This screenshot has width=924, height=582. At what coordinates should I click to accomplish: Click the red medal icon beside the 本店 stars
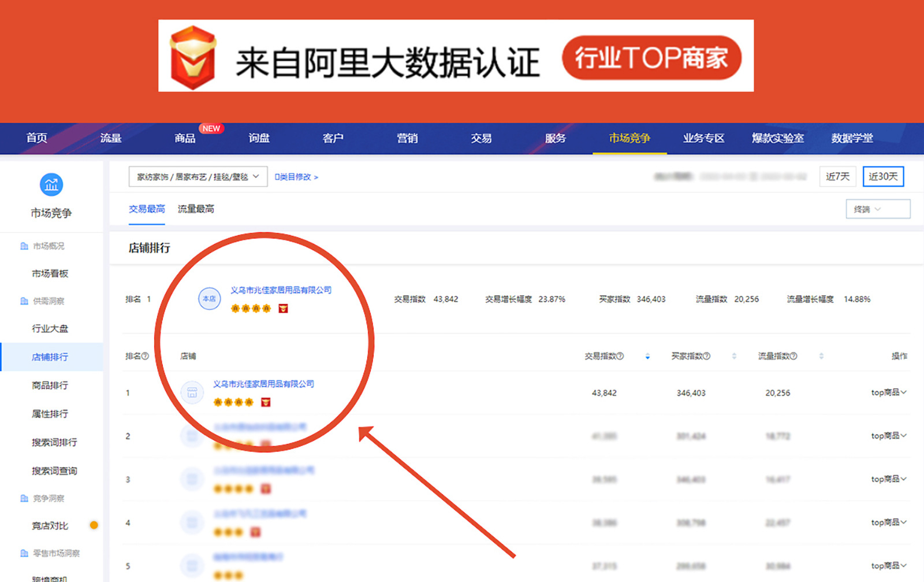click(x=283, y=309)
